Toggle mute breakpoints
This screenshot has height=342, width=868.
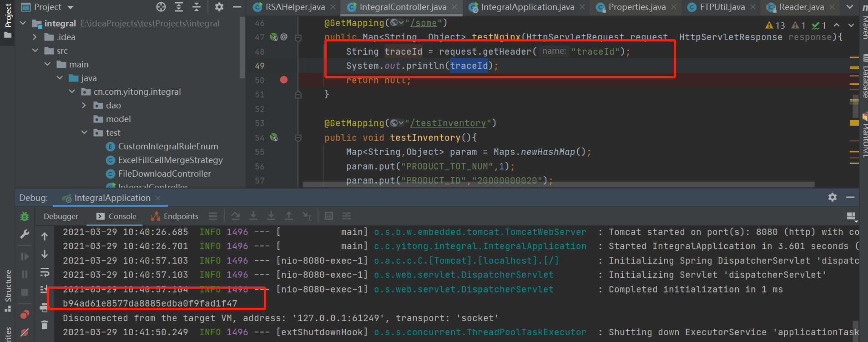(25, 332)
